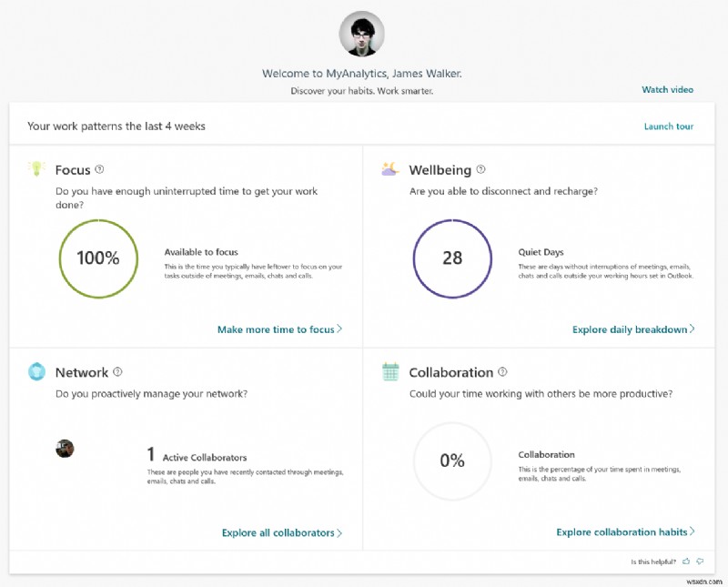
Task: Open the Network help question mark
Action: (x=118, y=372)
